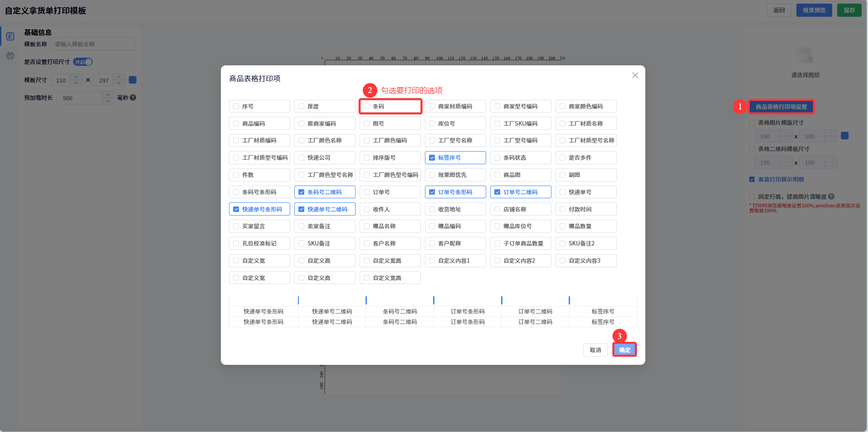The width and height of the screenshot is (868, 432).
Task: Enable the 商家材质编码 print item
Action: [432, 106]
